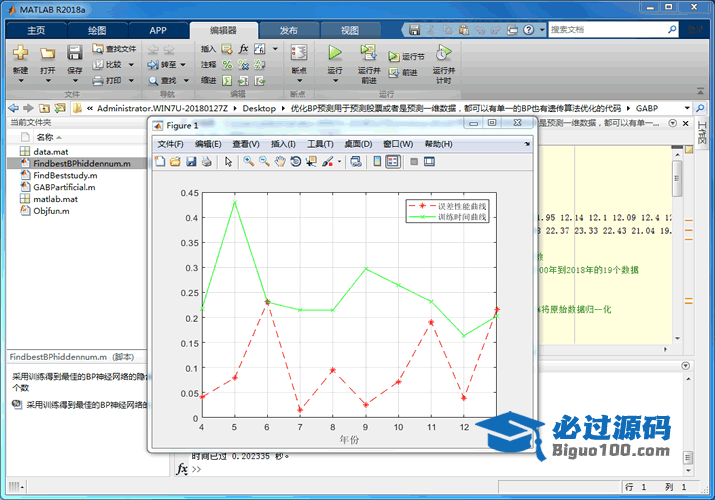Activate the Pan hand tool in Figure 1
Image resolution: width=715 pixels, height=500 pixels.
point(280,161)
